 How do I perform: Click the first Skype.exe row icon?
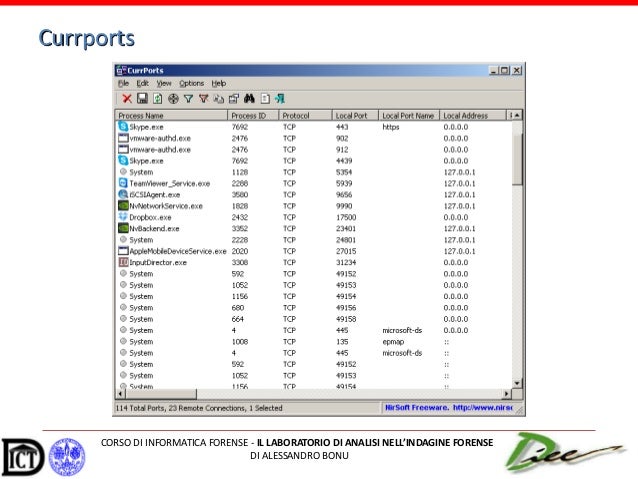(123, 127)
